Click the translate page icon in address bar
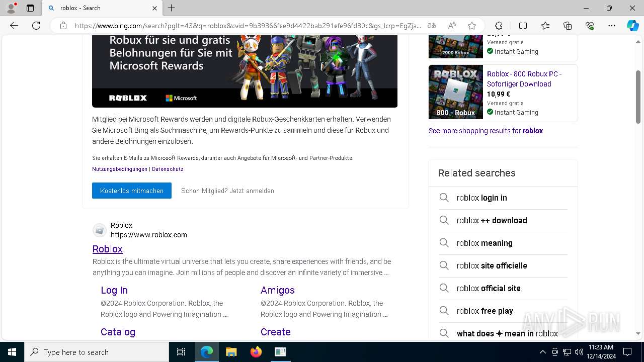Image resolution: width=644 pixels, height=362 pixels. click(x=432, y=26)
